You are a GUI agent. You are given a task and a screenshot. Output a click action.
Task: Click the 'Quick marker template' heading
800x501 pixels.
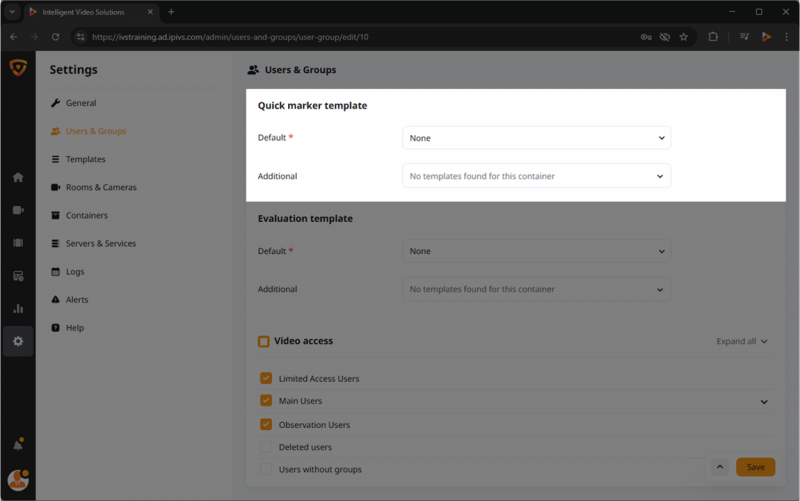pos(312,106)
